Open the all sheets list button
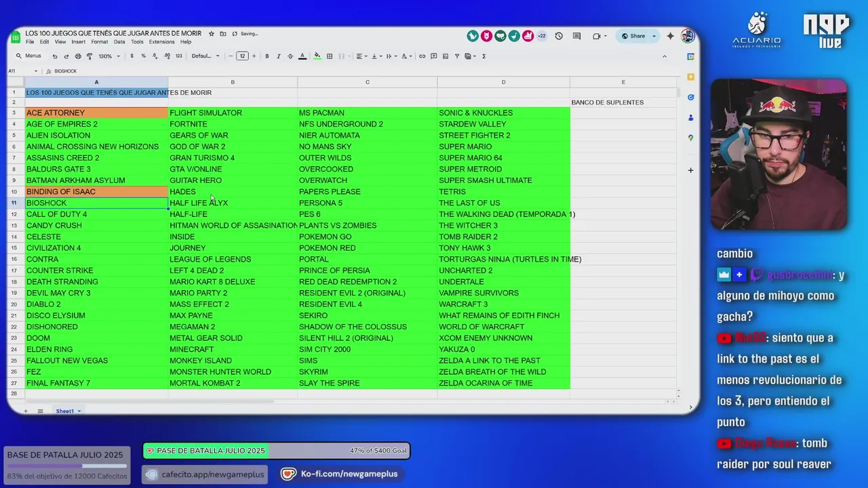Screen dimensions: 868x488 point(40,411)
